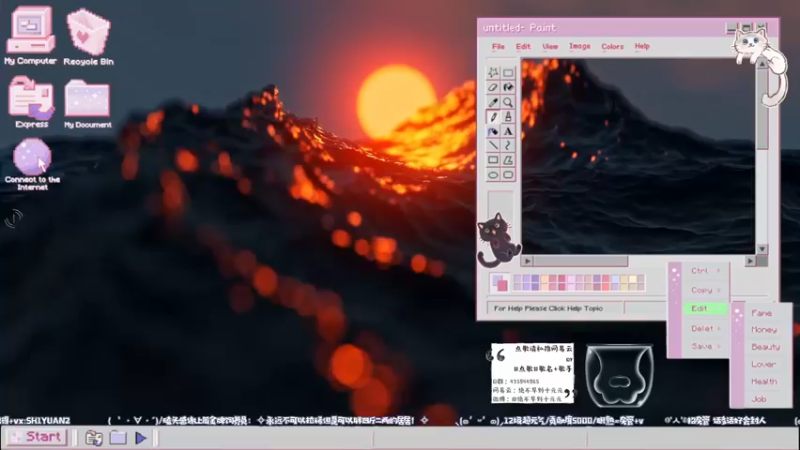
Task: Open the View menu
Action: [550, 46]
